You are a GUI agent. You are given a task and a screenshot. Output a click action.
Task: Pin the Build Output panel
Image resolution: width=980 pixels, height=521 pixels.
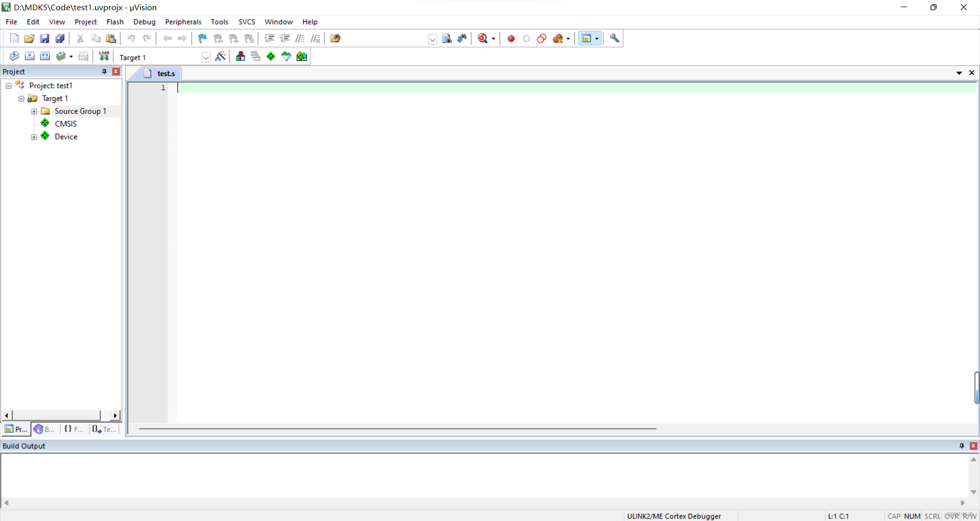tap(962, 446)
